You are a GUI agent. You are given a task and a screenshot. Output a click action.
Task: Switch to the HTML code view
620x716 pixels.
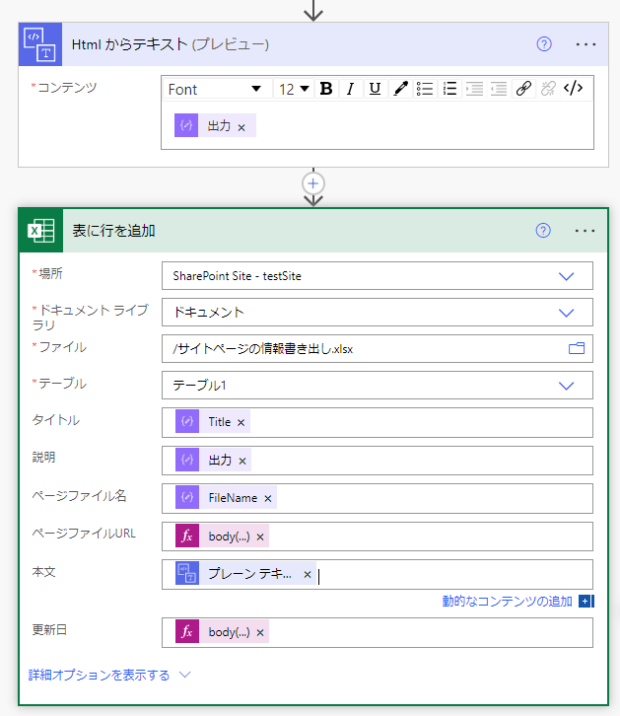(573, 88)
